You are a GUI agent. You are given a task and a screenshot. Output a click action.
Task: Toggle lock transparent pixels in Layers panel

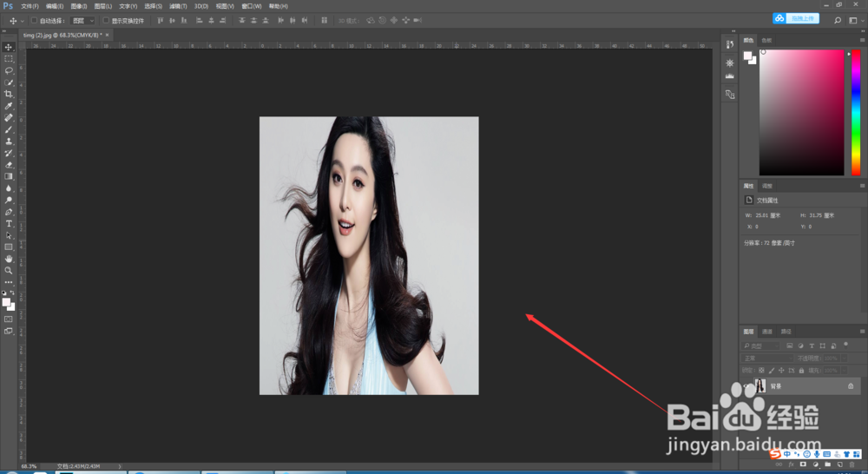(762, 371)
